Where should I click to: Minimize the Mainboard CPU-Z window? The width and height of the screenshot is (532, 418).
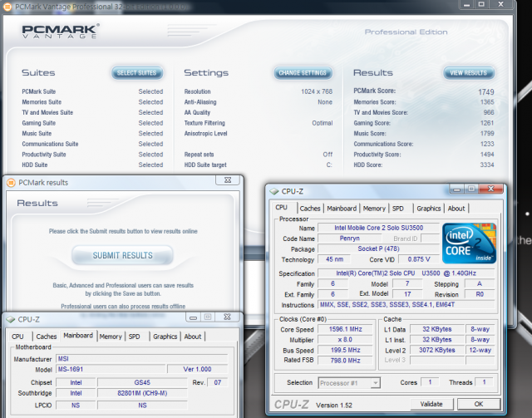(x=193, y=317)
